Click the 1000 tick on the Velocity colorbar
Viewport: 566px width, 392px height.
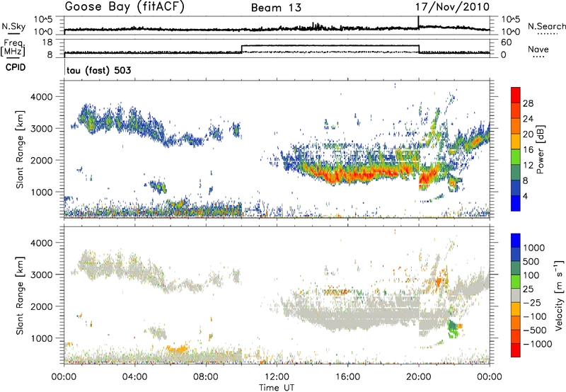534,248
